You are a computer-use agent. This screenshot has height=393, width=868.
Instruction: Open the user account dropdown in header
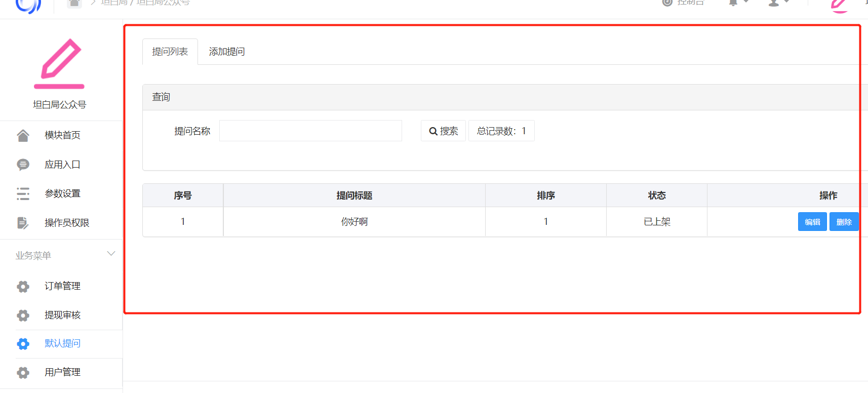tap(779, 3)
